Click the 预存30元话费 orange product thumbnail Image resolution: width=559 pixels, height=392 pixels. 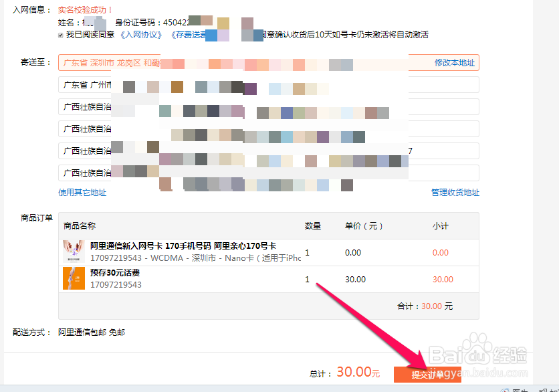(74, 278)
